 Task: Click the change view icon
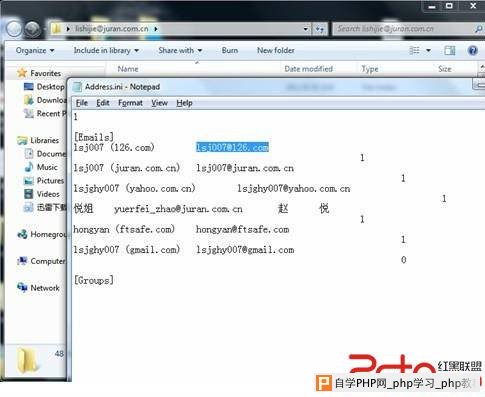pyautogui.click(x=414, y=51)
